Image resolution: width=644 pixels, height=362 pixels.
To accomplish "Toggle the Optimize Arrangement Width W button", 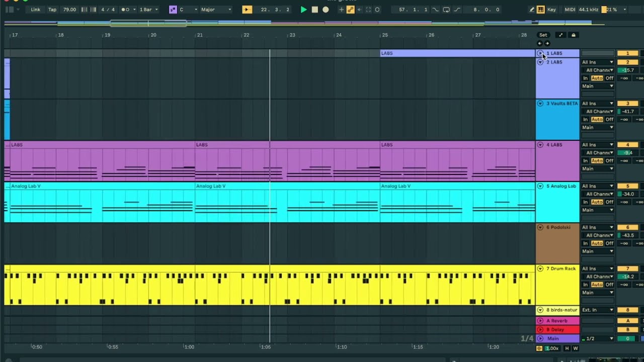I will click(576, 348).
